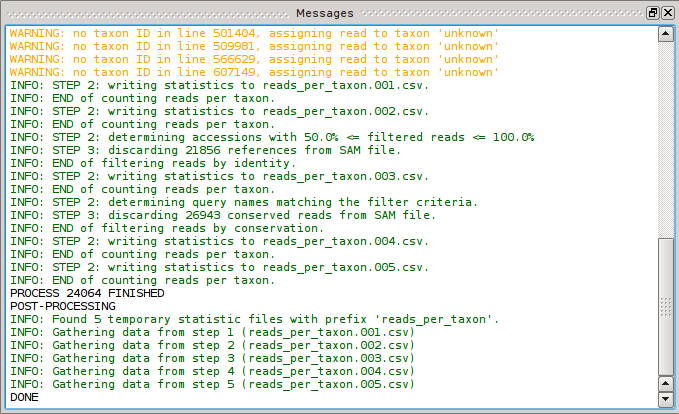Undock the Messages panel with float icon
679x414 pixels.
(x=652, y=13)
